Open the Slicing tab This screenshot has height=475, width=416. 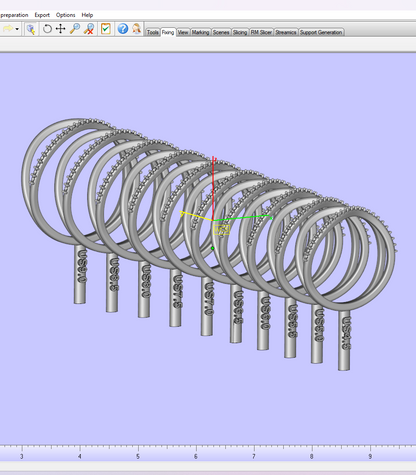[x=240, y=32]
